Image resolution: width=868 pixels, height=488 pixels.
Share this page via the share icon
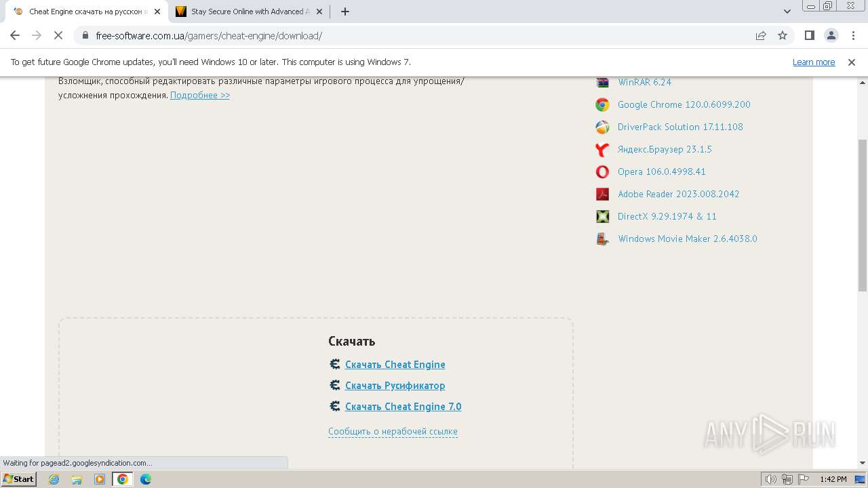click(761, 35)
